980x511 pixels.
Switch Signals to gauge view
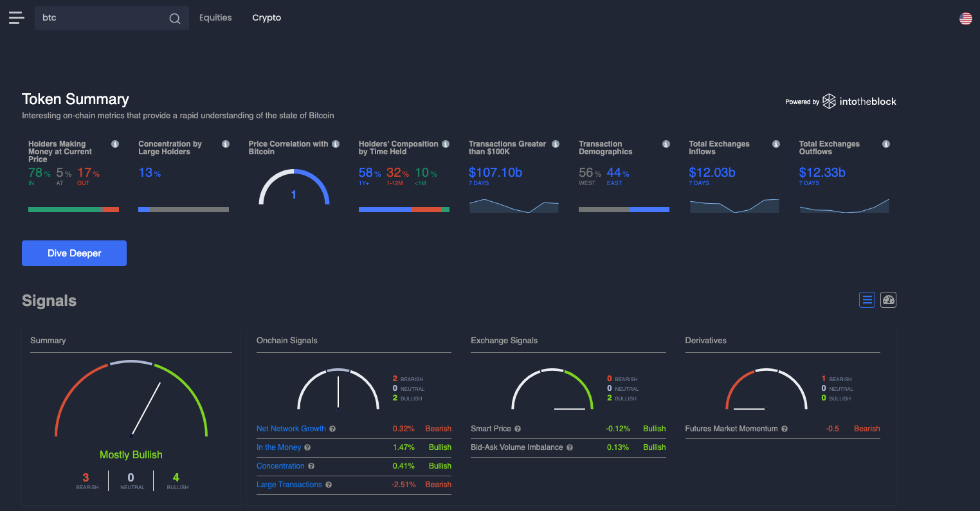click(x=888, y=300)
